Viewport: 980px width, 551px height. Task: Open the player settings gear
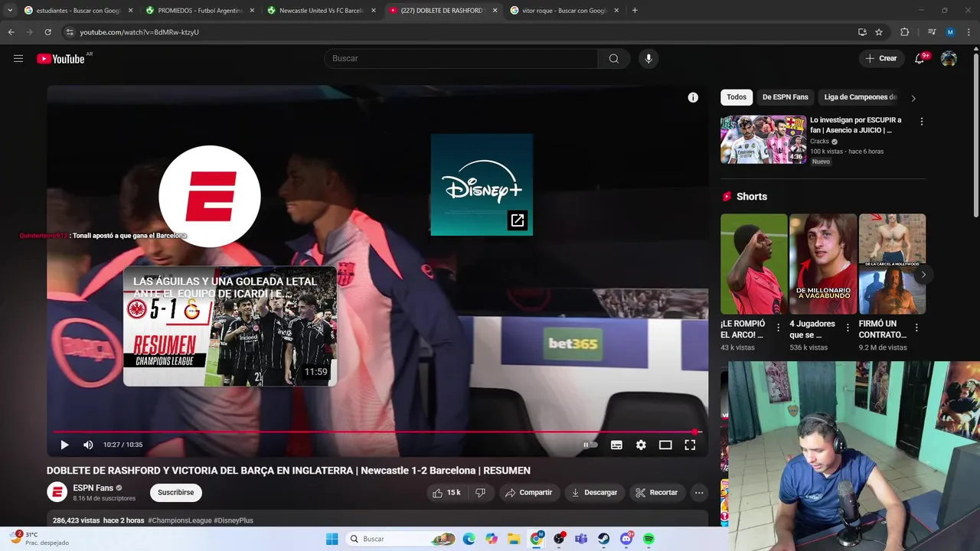pyautogui.click(x=641, y=445)
